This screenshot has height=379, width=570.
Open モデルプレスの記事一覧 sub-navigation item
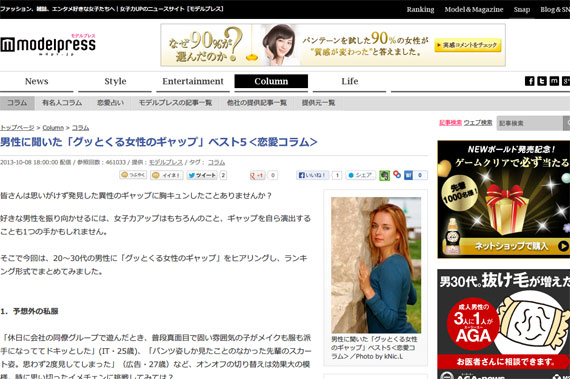point(175,103)
